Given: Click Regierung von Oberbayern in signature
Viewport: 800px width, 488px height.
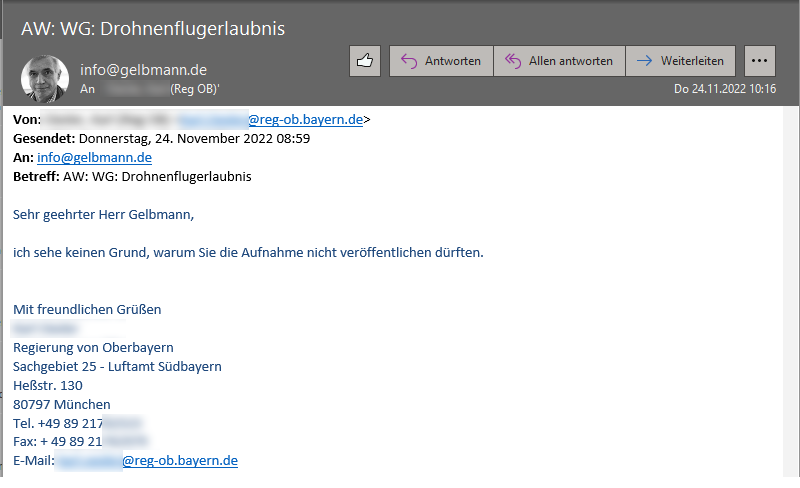Looking at the screenshot, I should 93,347.
